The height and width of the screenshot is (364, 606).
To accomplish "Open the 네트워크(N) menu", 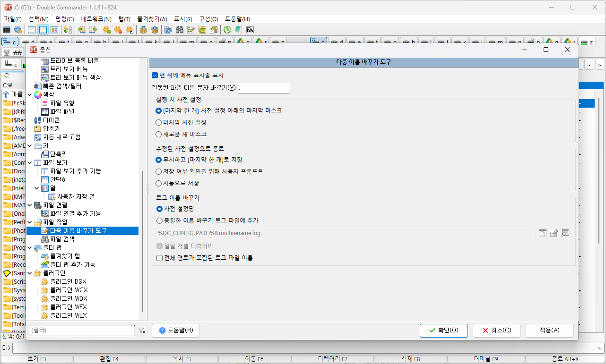I will click(96, 19).
